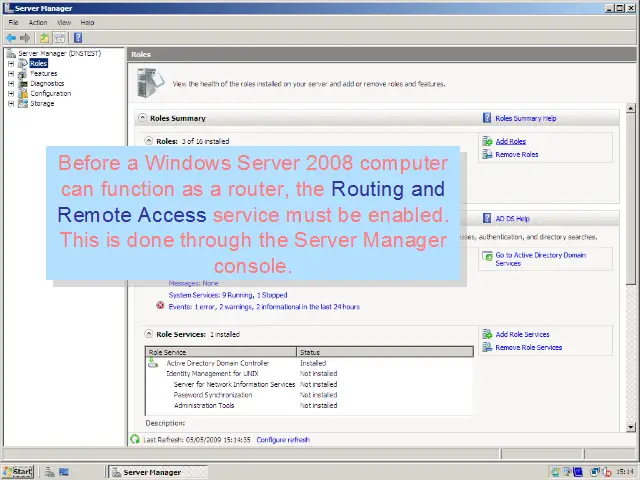640x480 pixels.
Task: Select the Server for Network Information Services row
Action: (x=309, y=384)
